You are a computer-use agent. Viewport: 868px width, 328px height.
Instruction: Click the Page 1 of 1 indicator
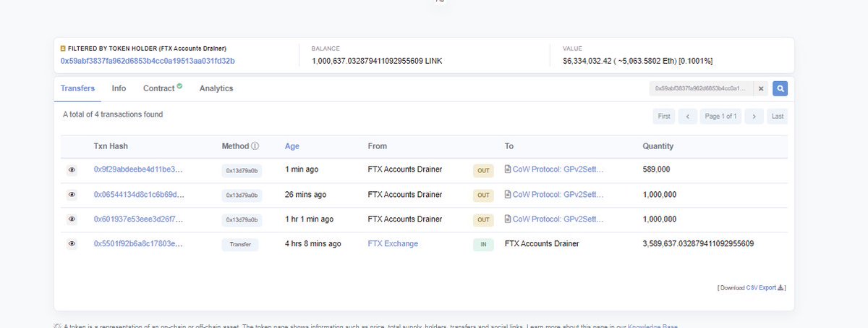[720, 116]
